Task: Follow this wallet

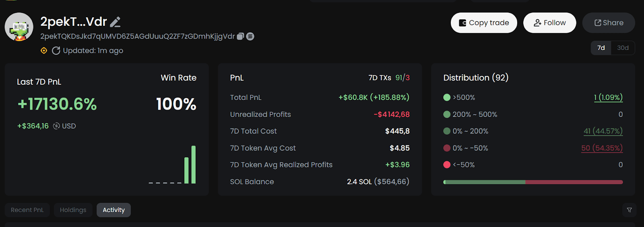Action: coord(549,23)
